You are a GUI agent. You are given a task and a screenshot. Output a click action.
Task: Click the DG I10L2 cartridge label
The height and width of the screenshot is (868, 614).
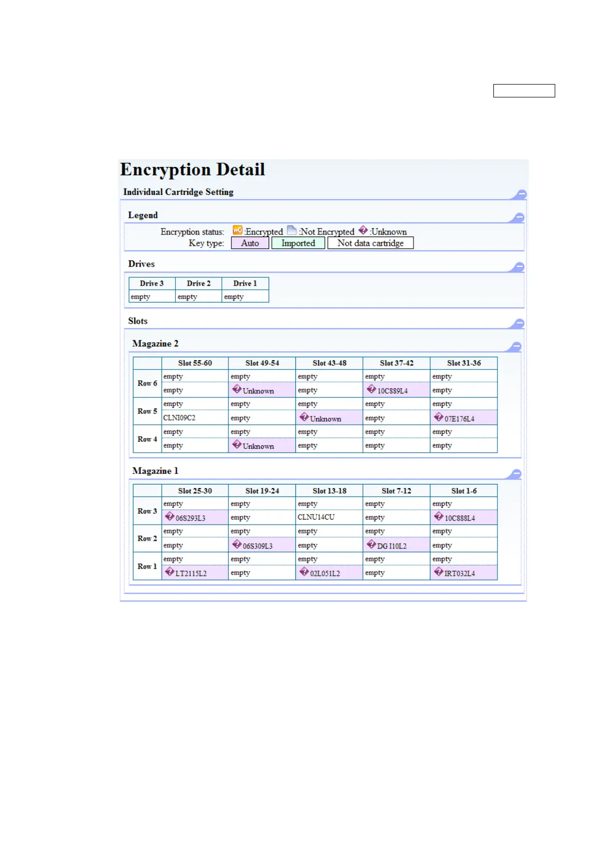tap(392, 546)
